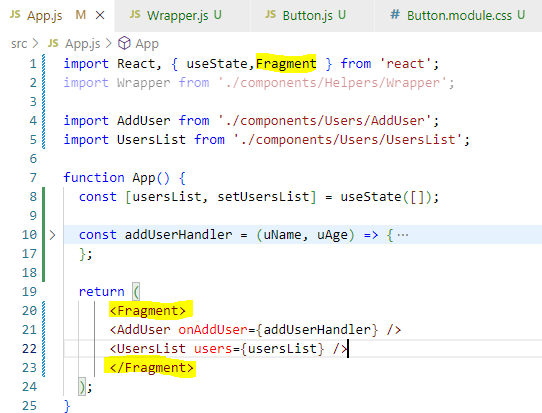Click the App symbol breadcrumb

pos(147,44)
